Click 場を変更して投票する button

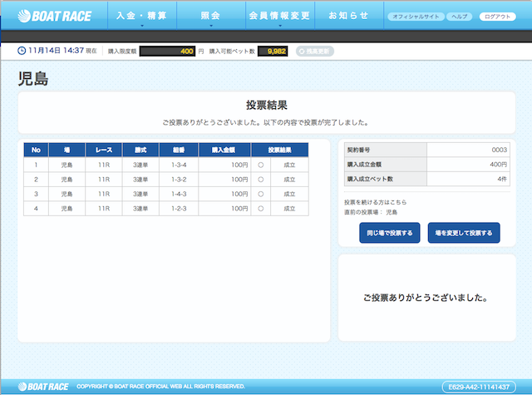click(464, 233)
